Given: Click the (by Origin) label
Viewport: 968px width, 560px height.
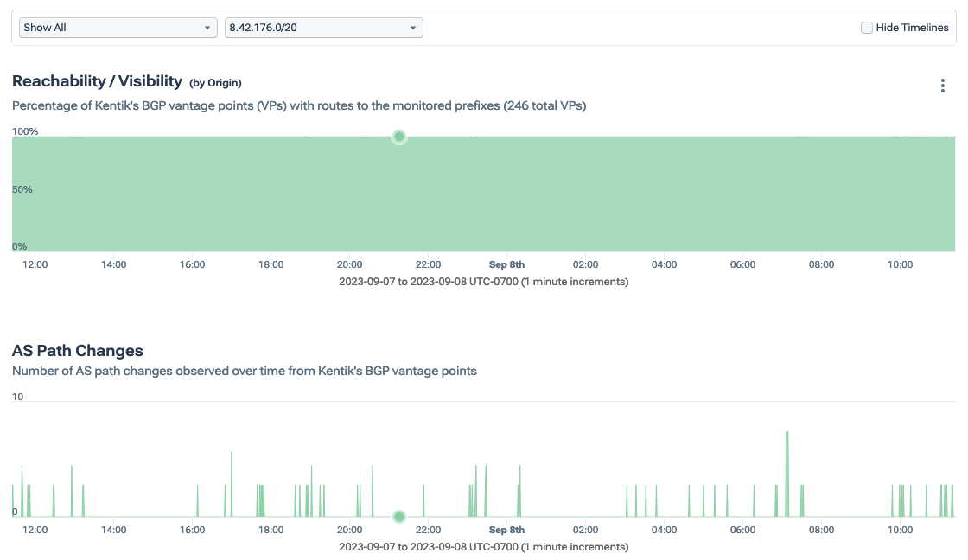Looking at the screenshot, I should (215, 83).
